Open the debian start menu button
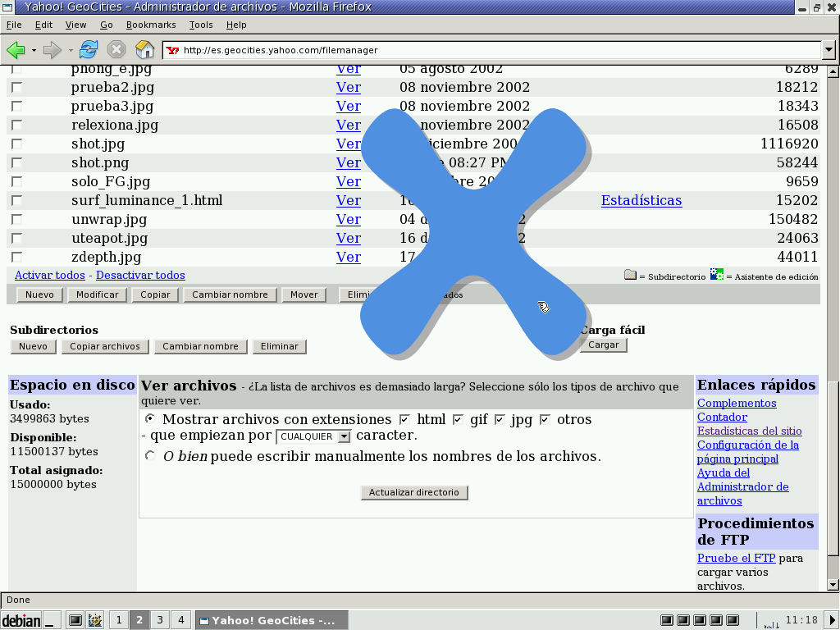Viewport: 840px width, 630px height. [21, 620]
